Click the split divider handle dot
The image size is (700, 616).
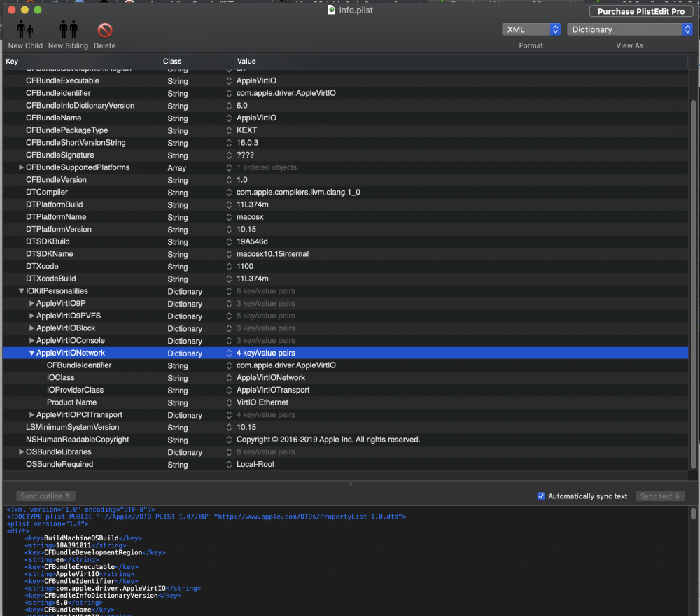tap(351, 484)
